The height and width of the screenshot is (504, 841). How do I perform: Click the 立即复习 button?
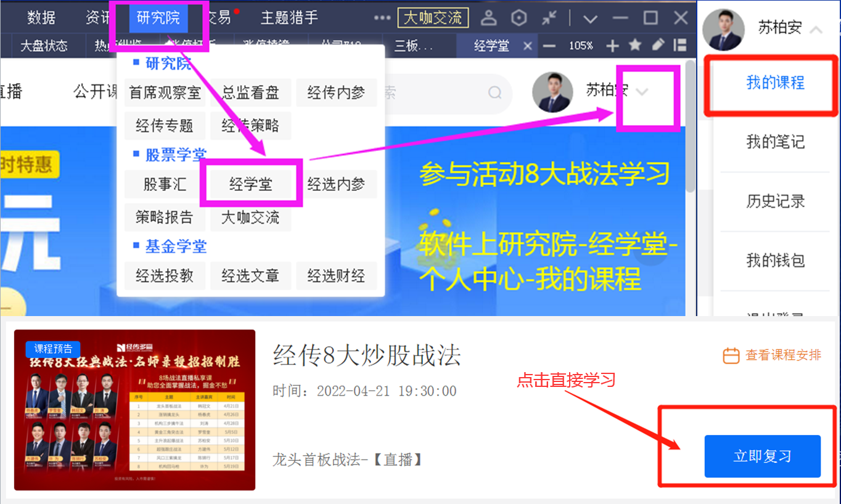click(x=763, y=456)
